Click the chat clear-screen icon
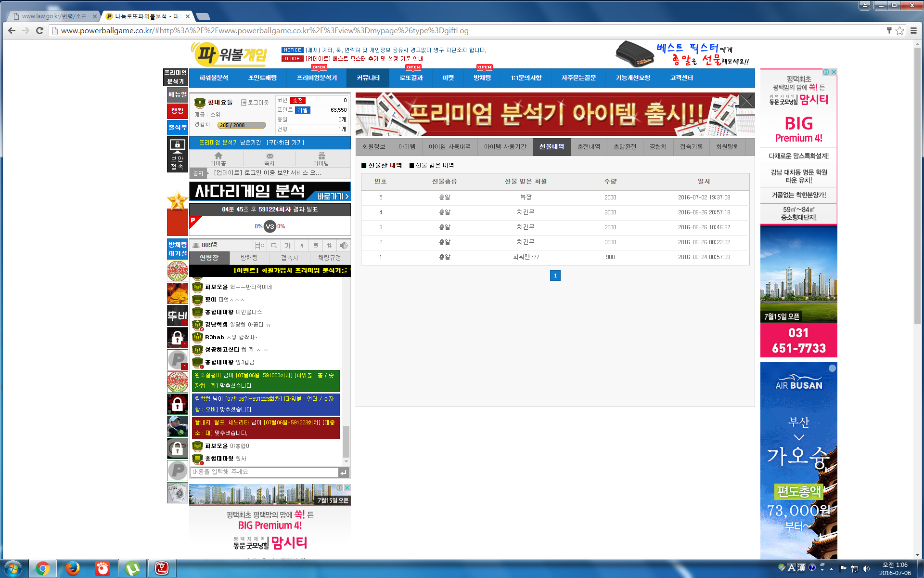 (316, 246)
